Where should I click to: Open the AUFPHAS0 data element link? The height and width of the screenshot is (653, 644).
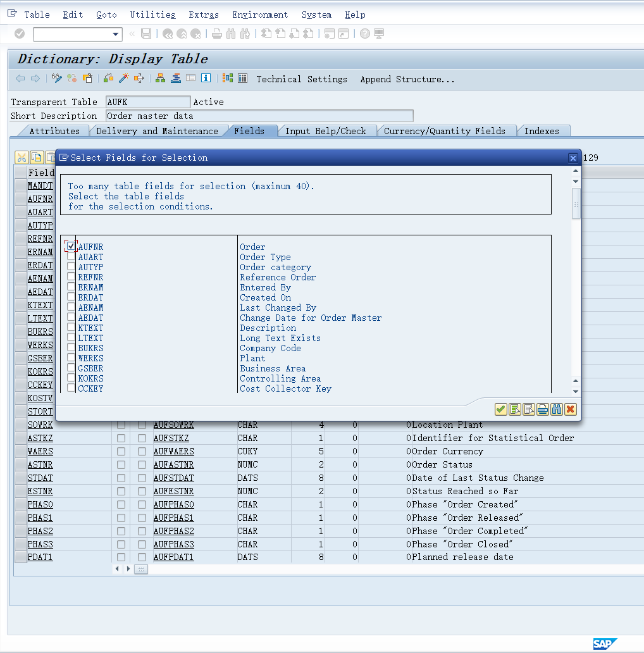(173, 505)
